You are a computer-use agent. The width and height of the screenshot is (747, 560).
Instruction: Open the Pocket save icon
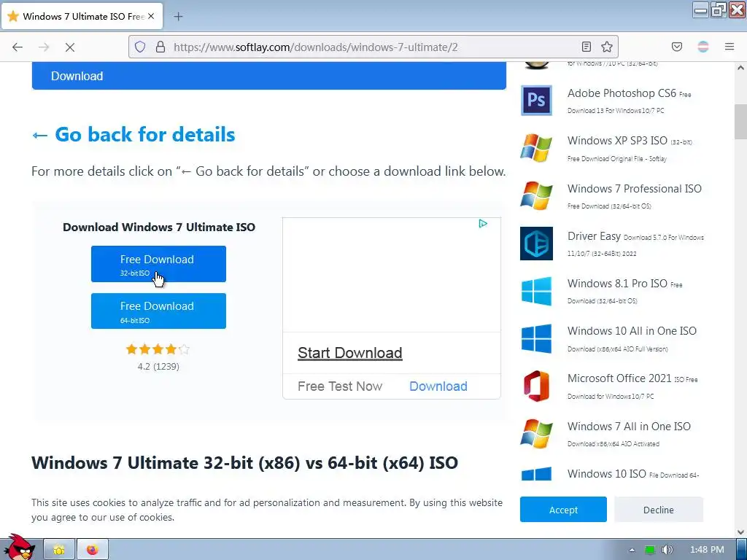click(676, 47)
